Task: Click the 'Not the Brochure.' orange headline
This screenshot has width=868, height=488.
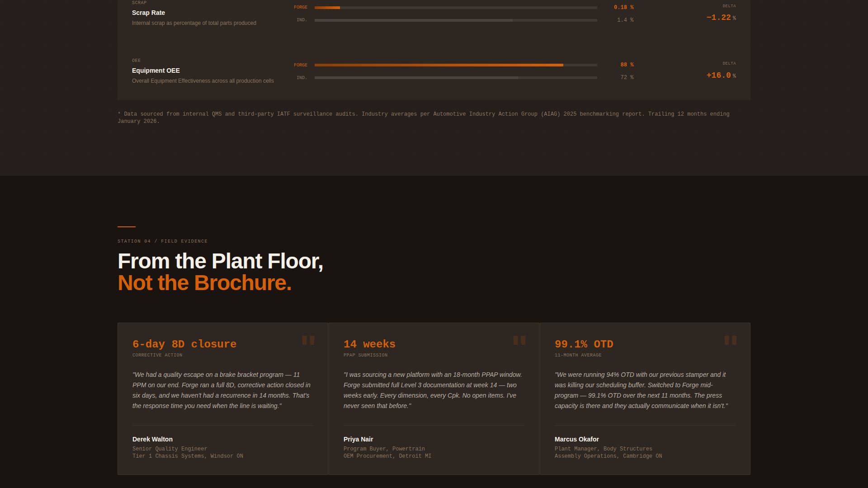Action: tap(204, 283)
